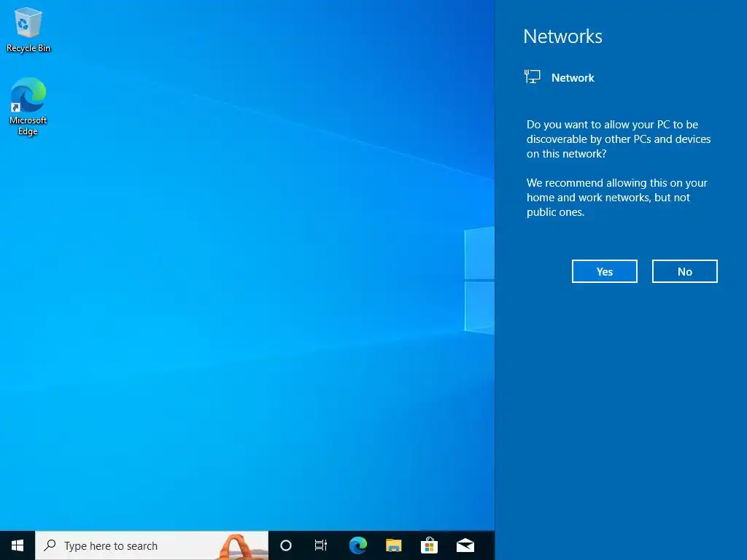Viewport: 747px width, 560px height.
Task: Click Yes to allow PC discovery
Action: (605, 271)
